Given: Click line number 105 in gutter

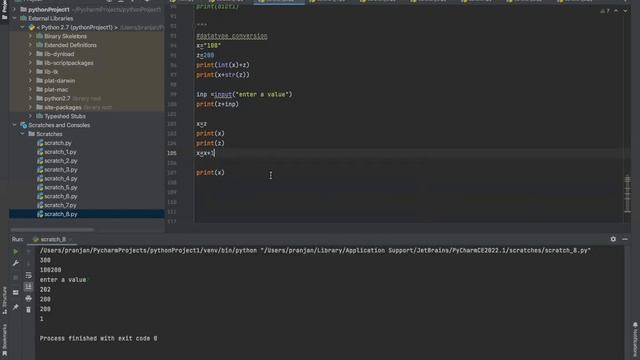Looking at the screenshot, I should 172,153.
